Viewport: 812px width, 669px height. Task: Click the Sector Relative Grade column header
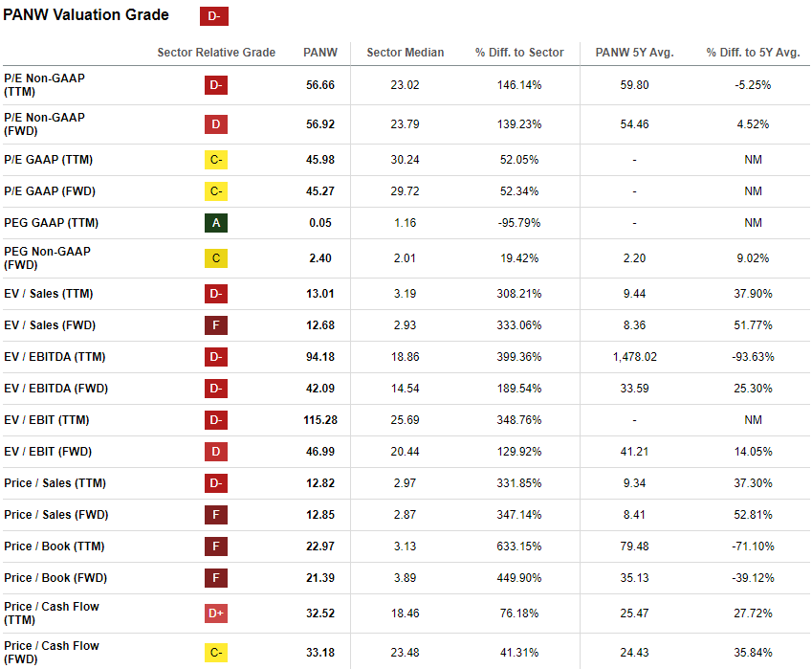coord(216,53)
